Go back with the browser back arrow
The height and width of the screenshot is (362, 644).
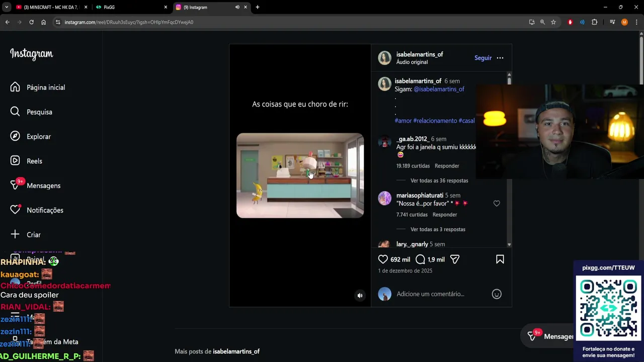tap(7, 22)
